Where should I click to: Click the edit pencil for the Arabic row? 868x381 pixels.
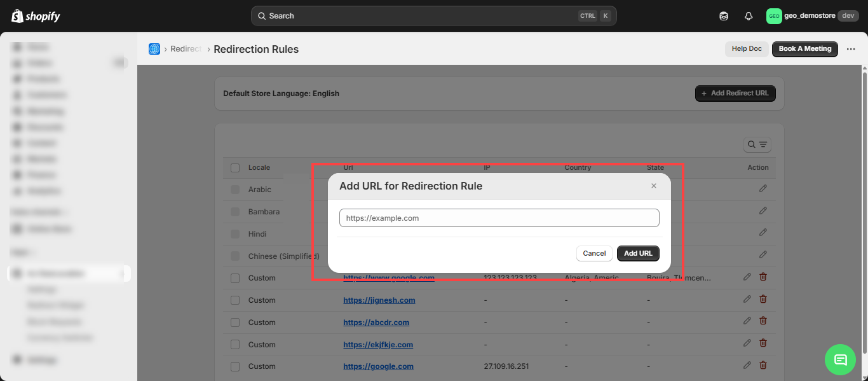tap(763, 189)
